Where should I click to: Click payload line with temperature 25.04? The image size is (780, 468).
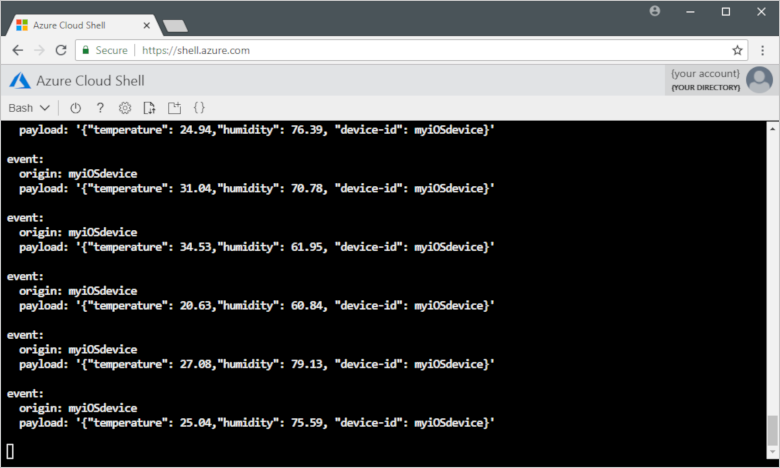257,423
